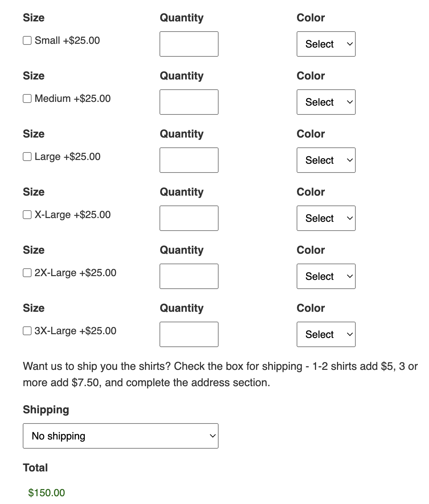Click the Large shirt Quantity input
Viewport: 429px width, 504px height.
point(189,160)
